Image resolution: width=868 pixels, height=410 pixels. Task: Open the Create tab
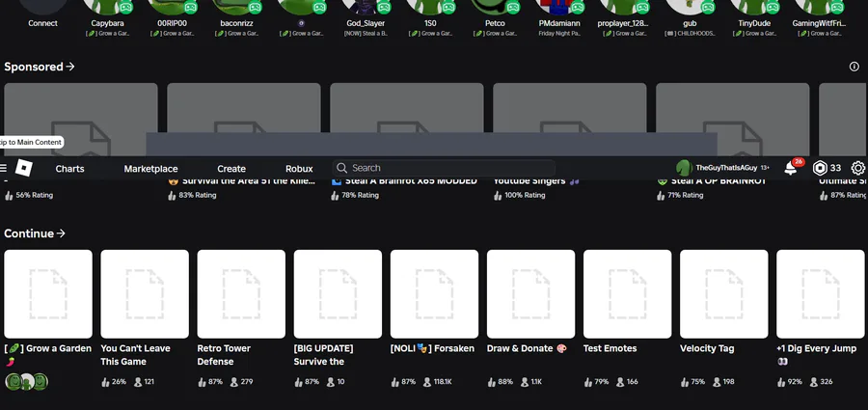tap(231, 169)
